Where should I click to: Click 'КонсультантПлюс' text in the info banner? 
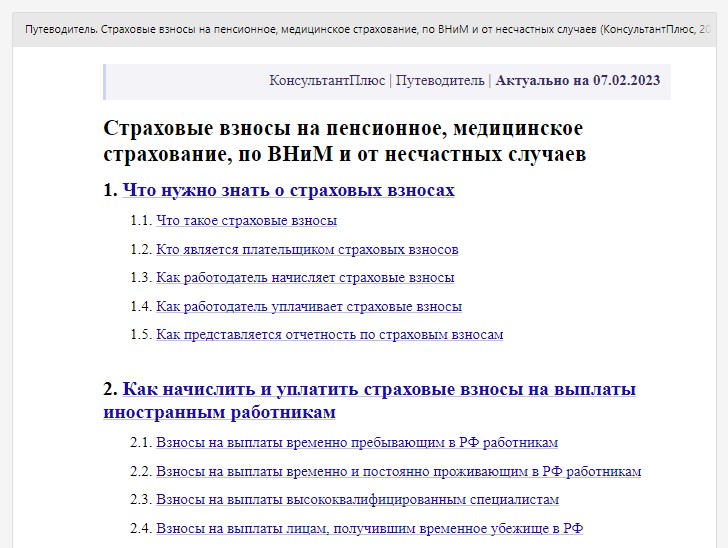click(327, 80)
